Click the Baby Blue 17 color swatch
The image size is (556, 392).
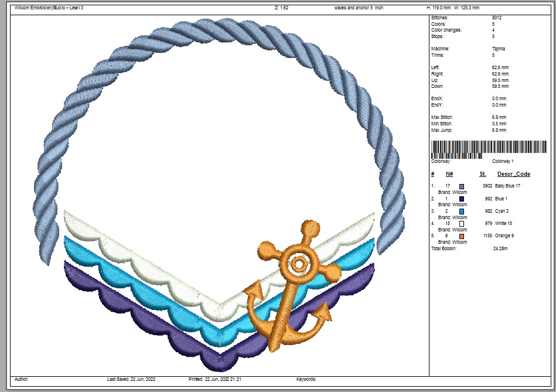462,186
